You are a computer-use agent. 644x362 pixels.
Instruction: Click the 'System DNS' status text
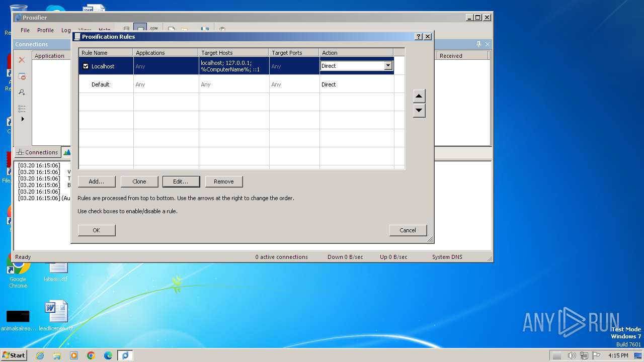click(447, 257)
